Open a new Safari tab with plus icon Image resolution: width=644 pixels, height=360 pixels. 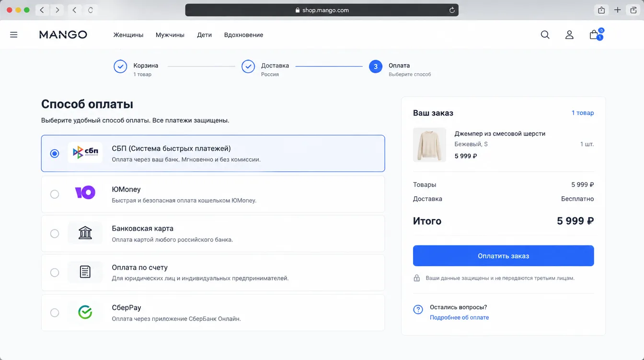coord(617,10)
